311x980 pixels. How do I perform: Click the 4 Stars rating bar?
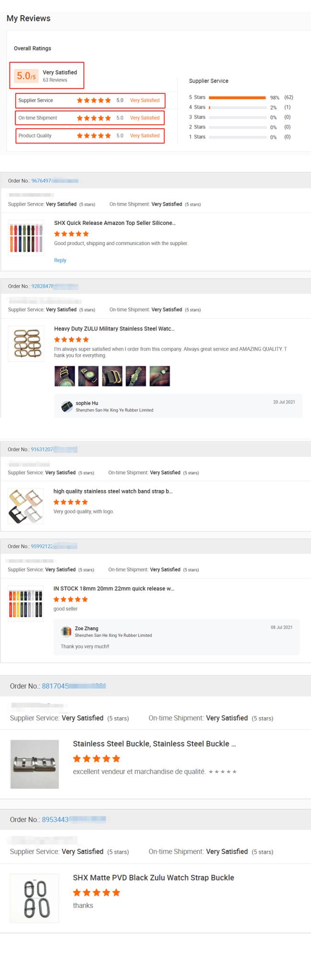pos(238,107)
